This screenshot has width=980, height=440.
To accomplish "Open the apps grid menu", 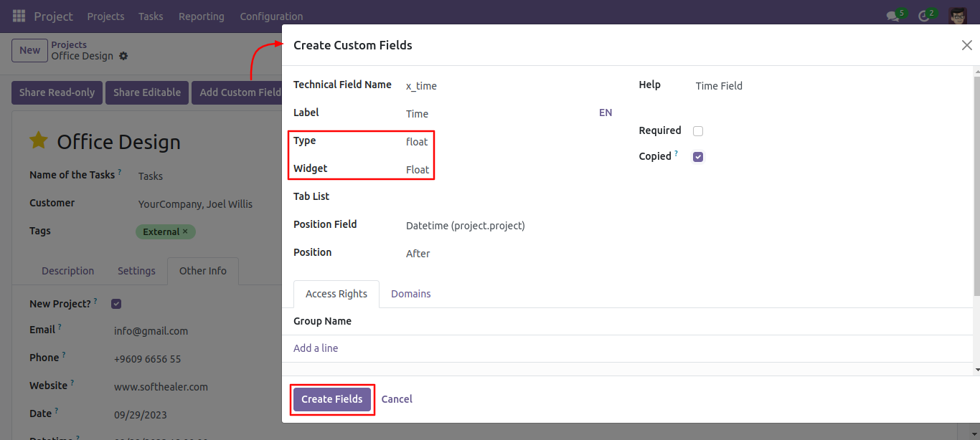I will tap(19, 16).
